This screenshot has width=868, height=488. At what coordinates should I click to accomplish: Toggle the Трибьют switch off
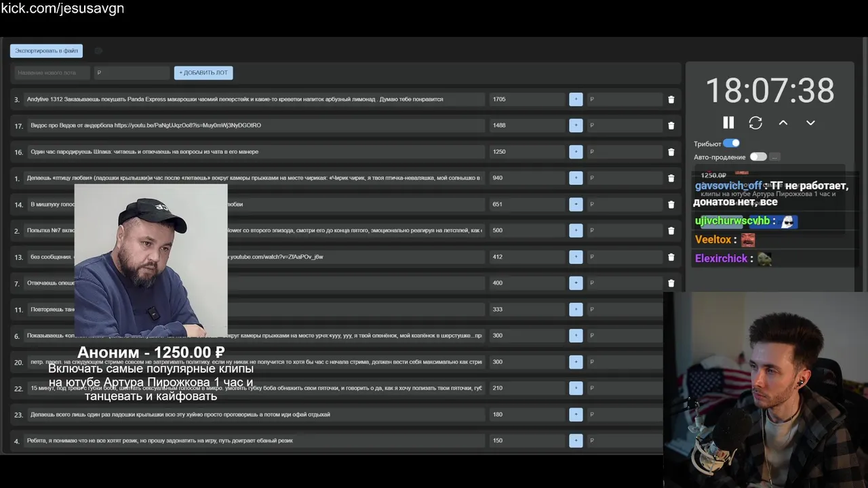pos(731,144)
